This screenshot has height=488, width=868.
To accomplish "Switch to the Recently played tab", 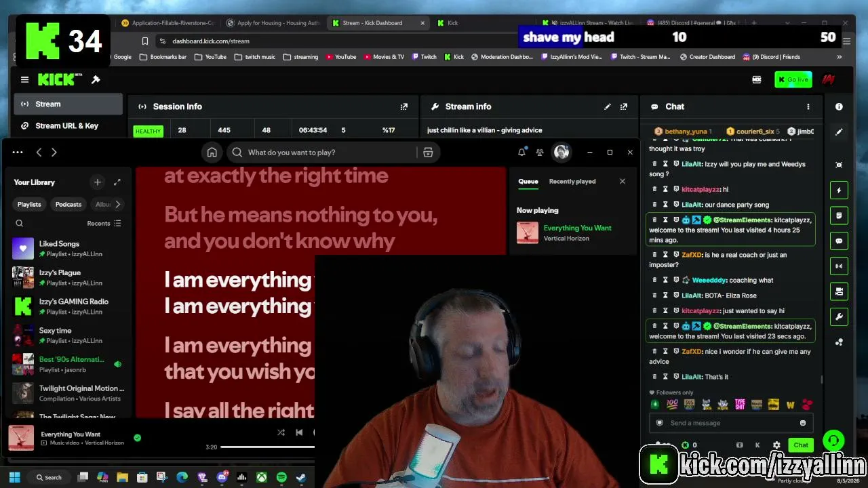I will click(x=572, y=182).
